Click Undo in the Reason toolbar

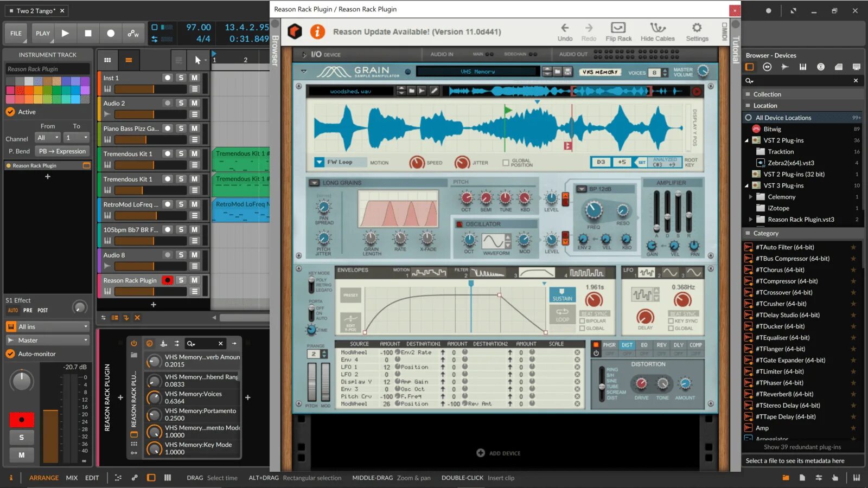pyautogui.click(x=565, y=31)
